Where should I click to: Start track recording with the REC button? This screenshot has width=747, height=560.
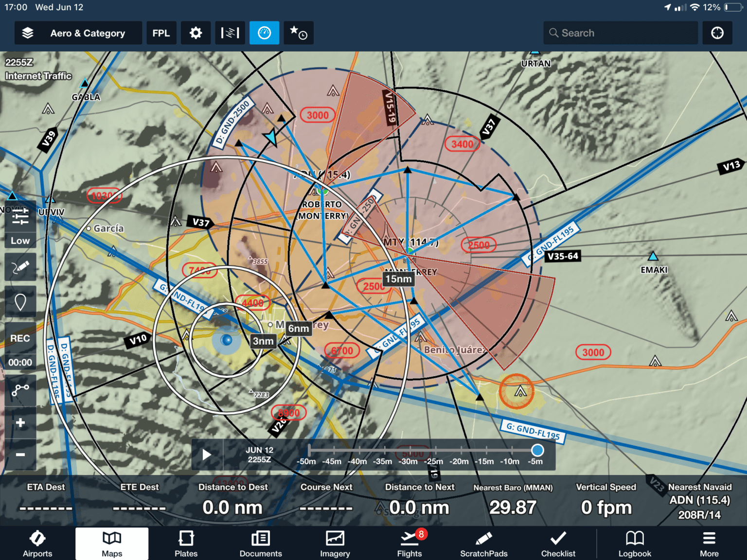pos(20,338)
